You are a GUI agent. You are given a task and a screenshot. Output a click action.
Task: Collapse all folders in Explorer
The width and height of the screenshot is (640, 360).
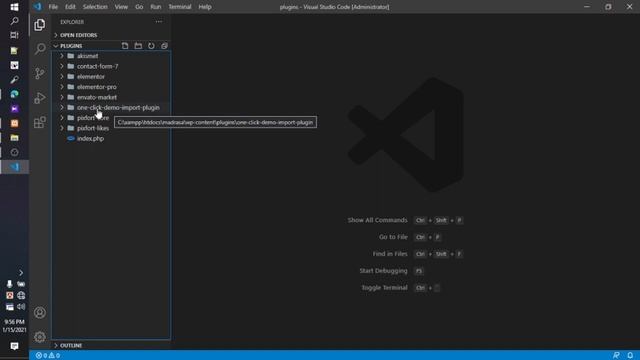tap(164, 46)
